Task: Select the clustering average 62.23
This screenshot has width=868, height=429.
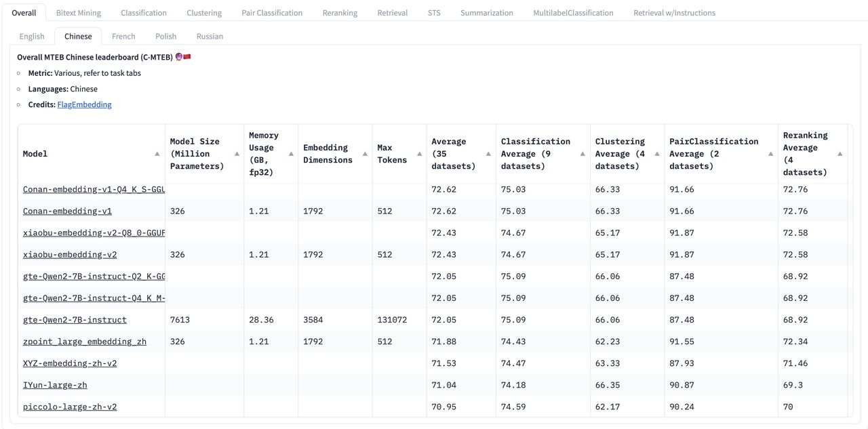Action: [608, 341]
